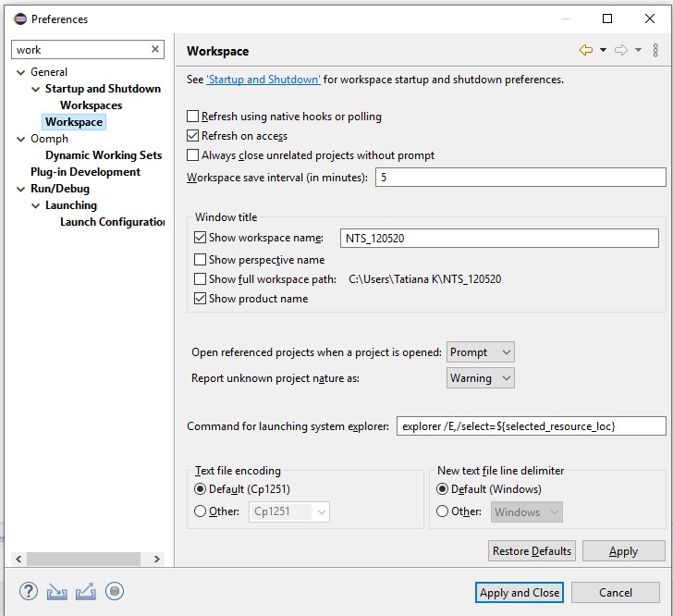Screen dimensions: 673x616
Task: Click the Restore Defaults button
Action: (x=532, y=550)
